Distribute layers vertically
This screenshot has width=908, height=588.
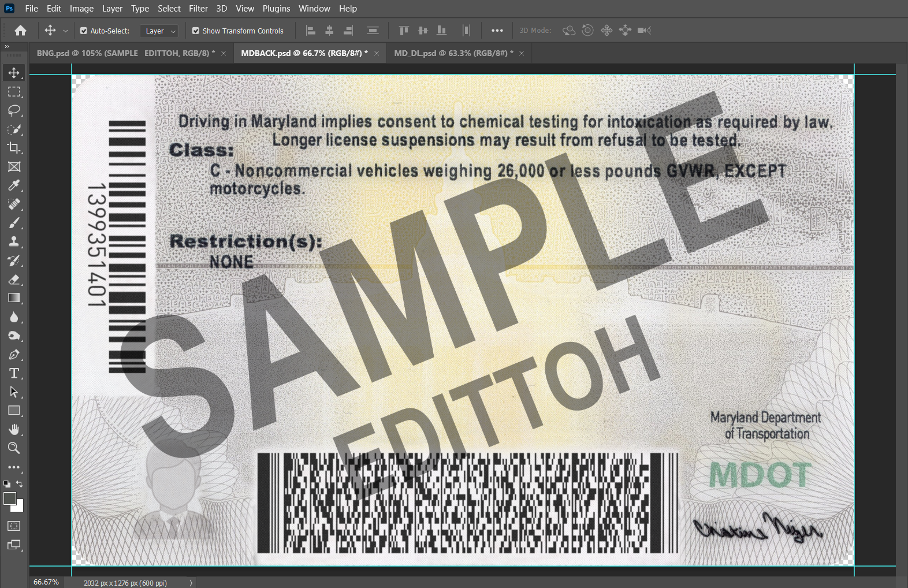[373, 31]
